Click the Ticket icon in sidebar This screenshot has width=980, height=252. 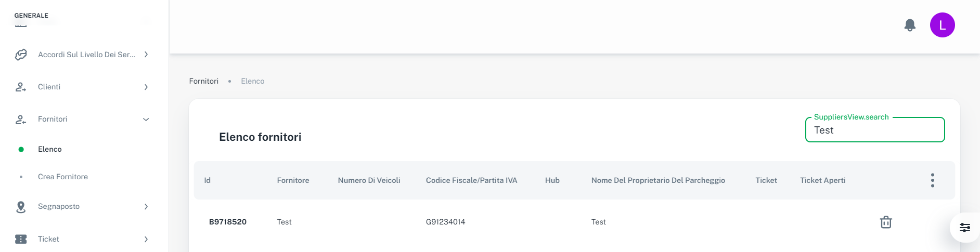point(21,239)
